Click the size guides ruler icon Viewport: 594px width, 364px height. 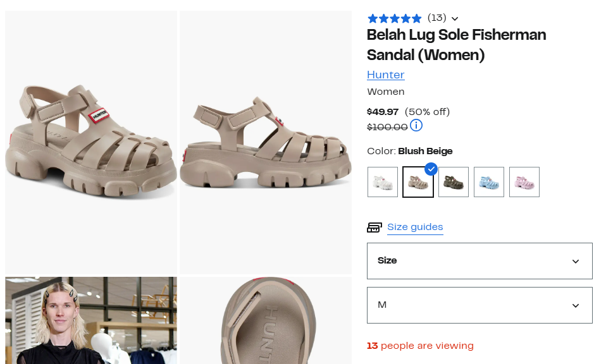pyautogui.click(x=374, y=227)
